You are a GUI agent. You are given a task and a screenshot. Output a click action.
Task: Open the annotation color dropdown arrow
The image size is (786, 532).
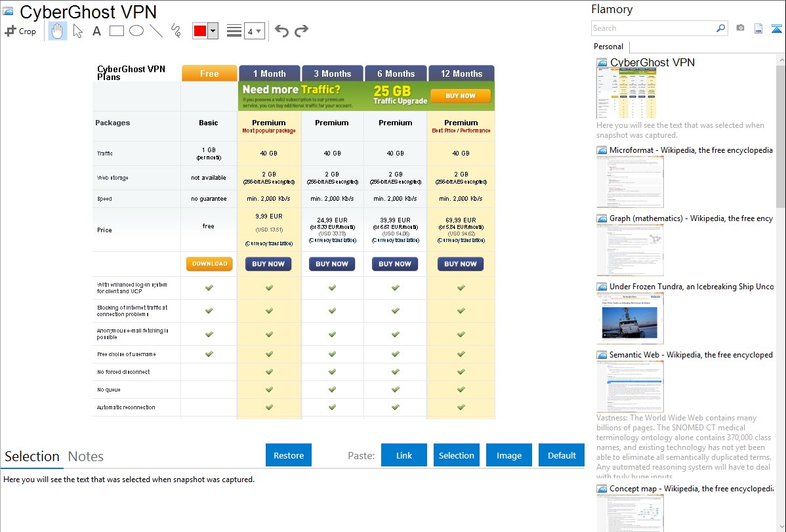(213, 31)
